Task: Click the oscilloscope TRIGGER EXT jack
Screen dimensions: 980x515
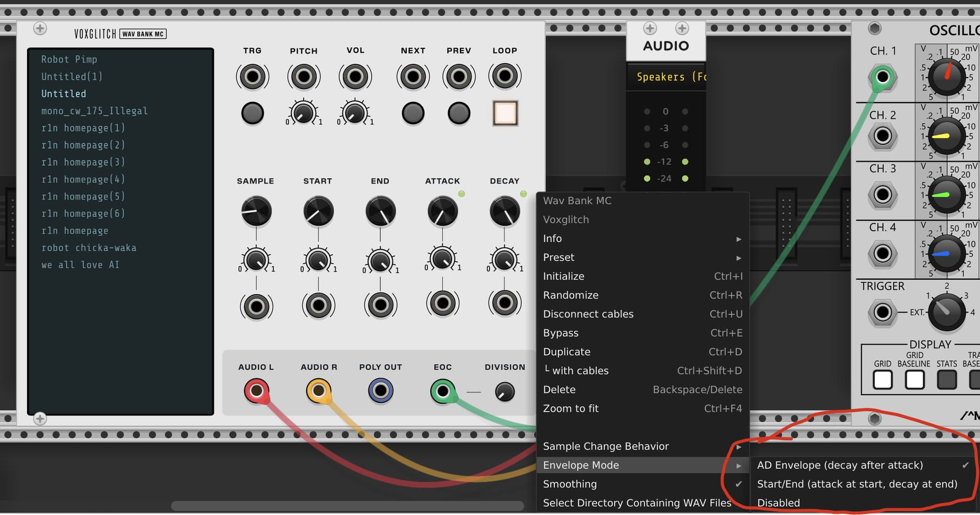Action: 883,312
